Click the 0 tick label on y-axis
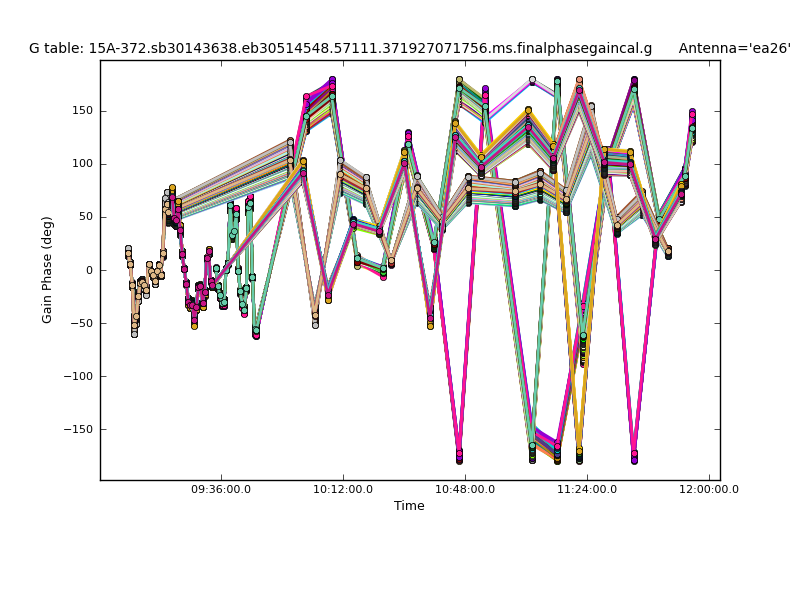The width and height of the screenshot is (800, 600). (x=89, y=270)
